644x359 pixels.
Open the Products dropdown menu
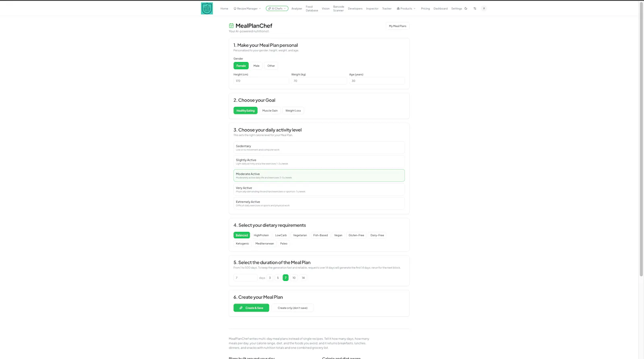tap(406, 8)
